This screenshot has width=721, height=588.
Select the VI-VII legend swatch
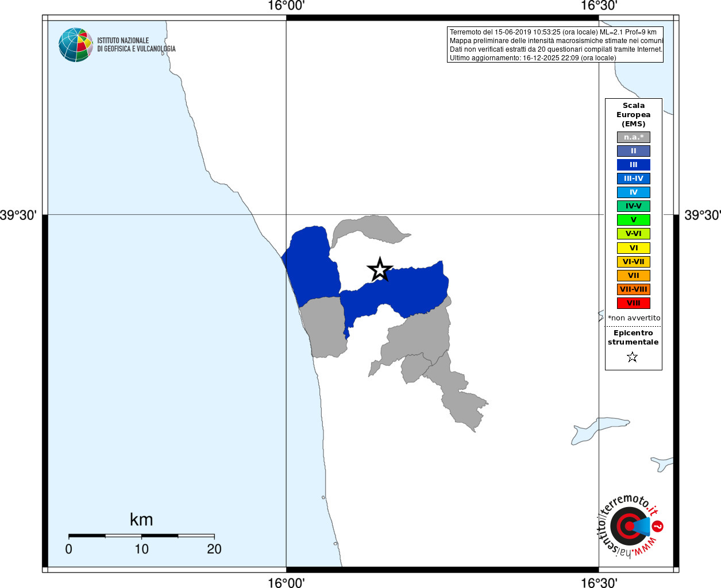pos(634,262)
